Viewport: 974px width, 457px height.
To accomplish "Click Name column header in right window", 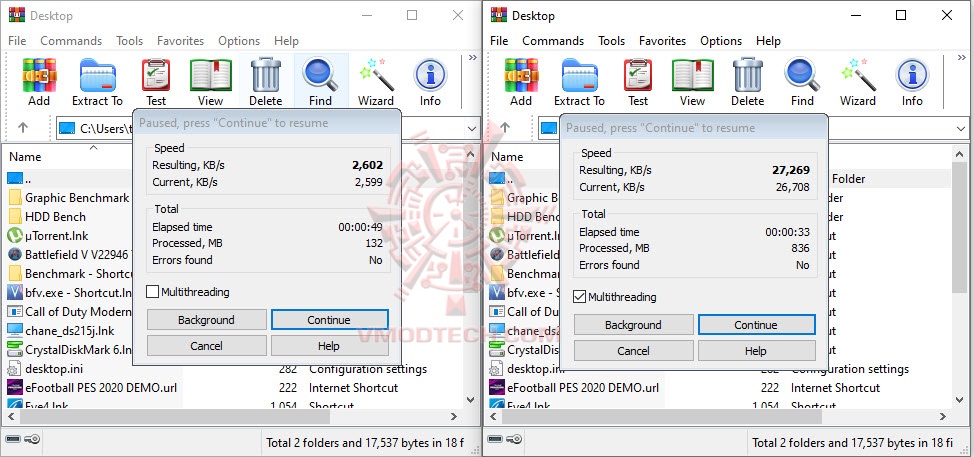I will pyautogui.click(x=507, y=156).
